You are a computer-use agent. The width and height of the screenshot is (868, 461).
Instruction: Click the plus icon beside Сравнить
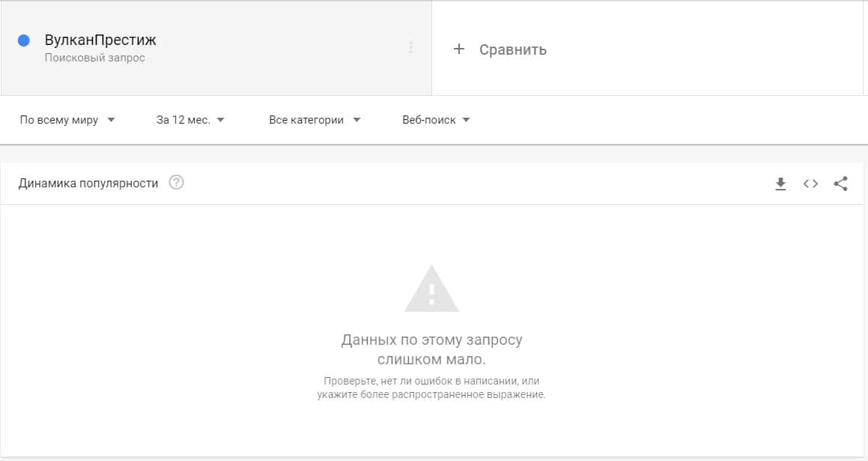[459, 49]
